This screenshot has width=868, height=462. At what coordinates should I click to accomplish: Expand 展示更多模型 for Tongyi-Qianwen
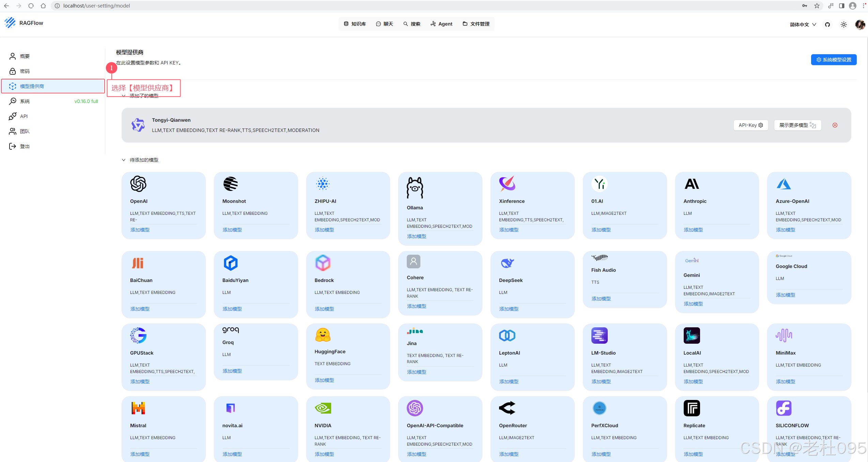[797, 125]
